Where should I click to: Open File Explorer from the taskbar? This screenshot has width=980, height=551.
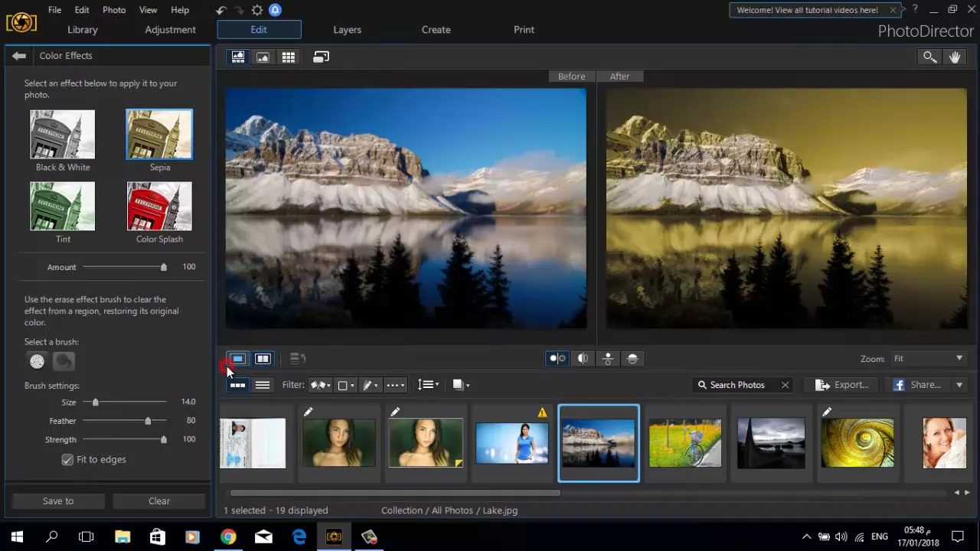point(122,536)
